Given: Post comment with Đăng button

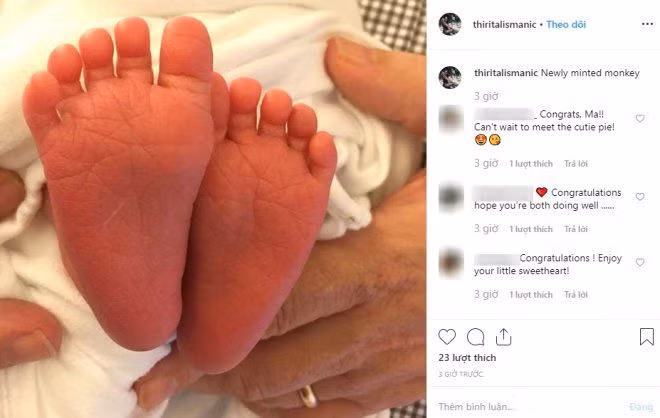Looking at the screenshot, I should (x=641, y=407).
